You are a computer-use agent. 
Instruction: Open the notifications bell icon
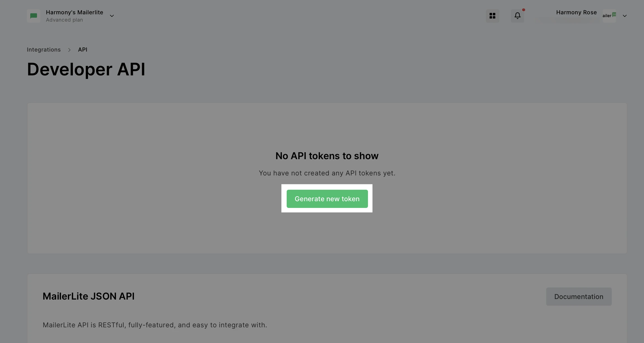click(x=517, y=16)
